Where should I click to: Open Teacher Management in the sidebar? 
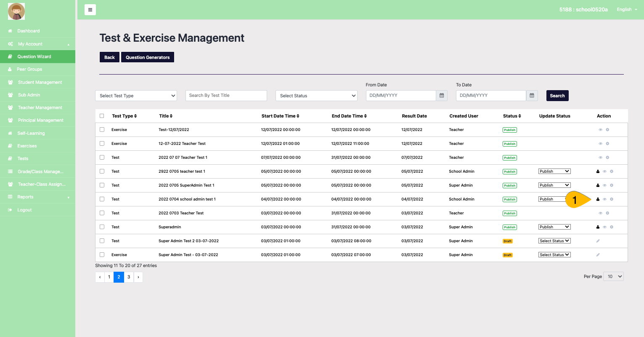tap(37, 107)
